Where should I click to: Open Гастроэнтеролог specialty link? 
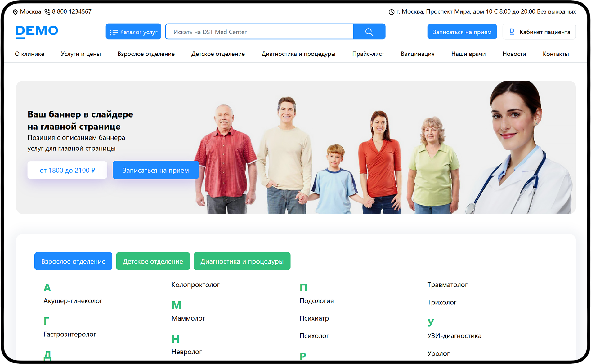tap(70, 334)
